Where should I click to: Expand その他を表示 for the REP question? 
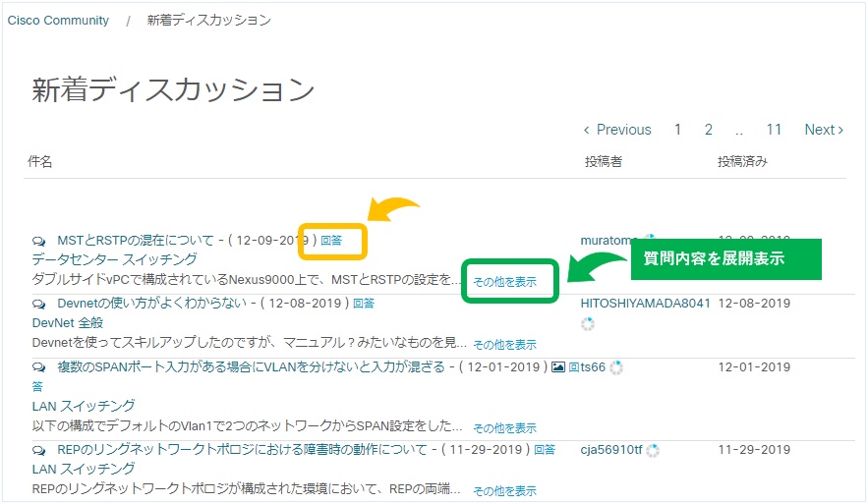505,491
